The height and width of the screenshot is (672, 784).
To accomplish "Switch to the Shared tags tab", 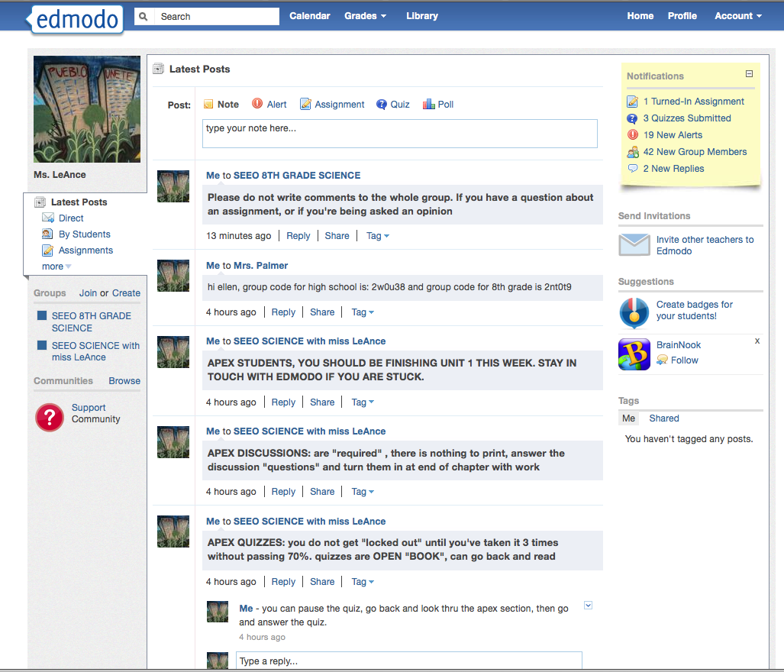I will (x=663, y=418).
